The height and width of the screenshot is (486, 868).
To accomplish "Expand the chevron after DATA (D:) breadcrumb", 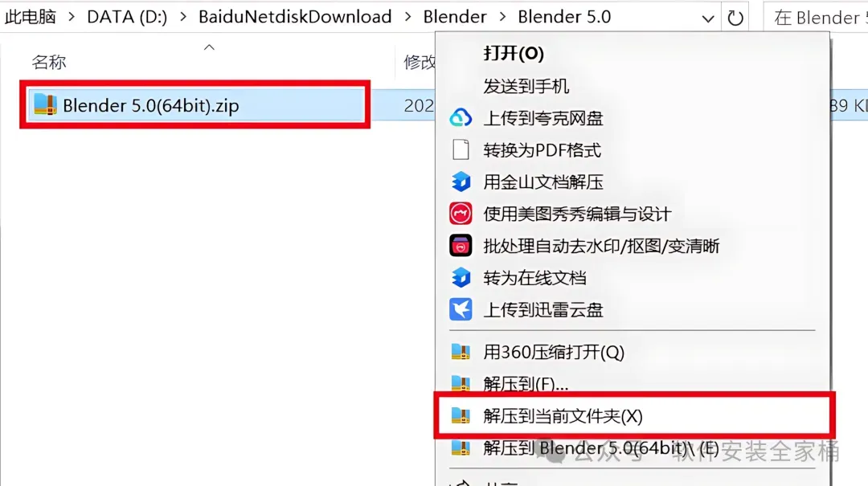I will 183,17.
